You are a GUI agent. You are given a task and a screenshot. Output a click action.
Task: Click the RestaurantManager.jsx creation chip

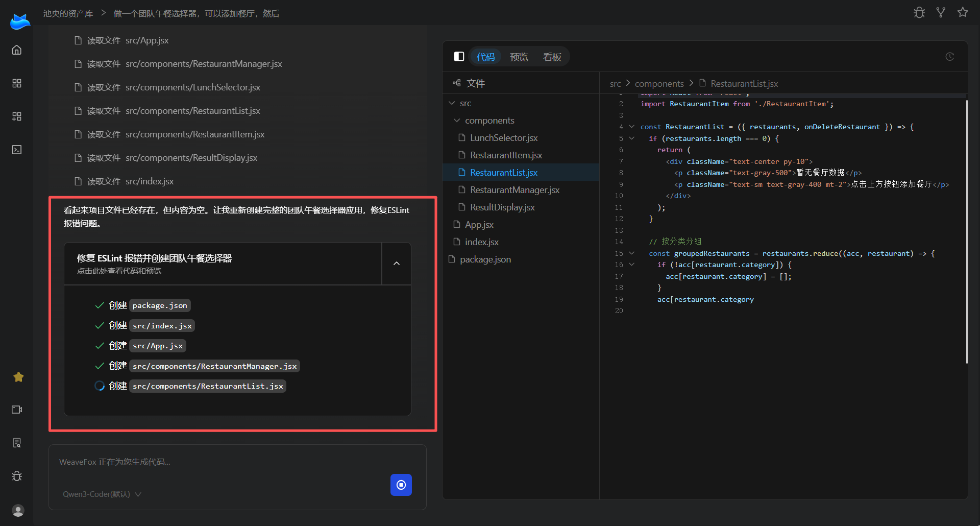(214, 366)
